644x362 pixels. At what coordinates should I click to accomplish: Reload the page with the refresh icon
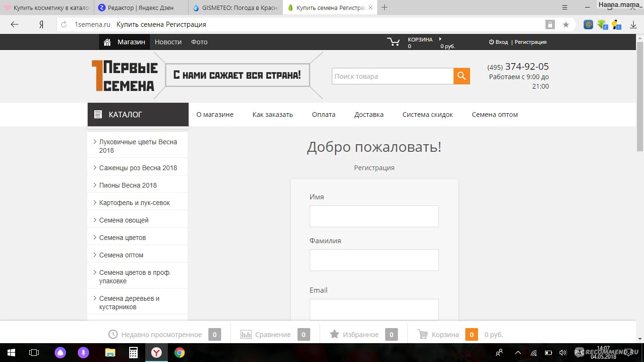(x=64, y=25)
